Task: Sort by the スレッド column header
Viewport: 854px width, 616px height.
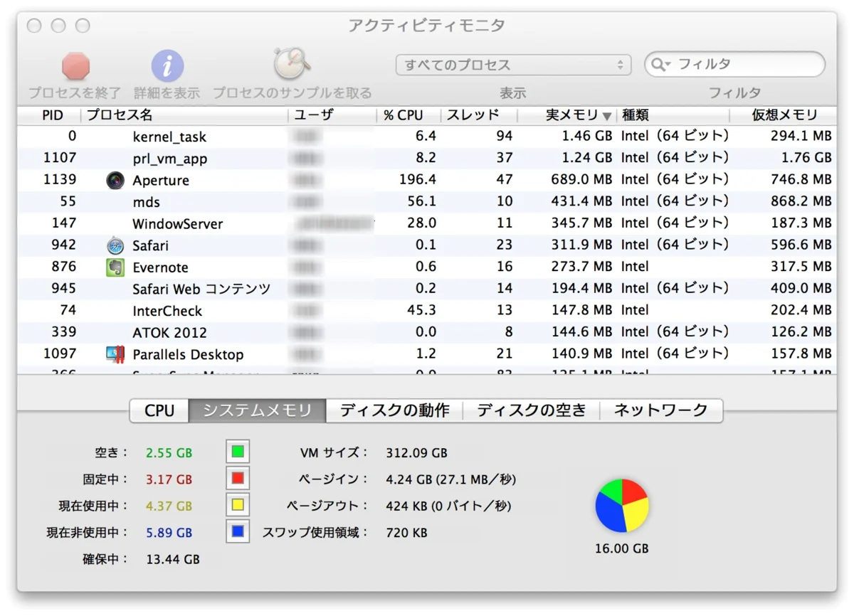Action: pyautogui.click(x=479, y=115)
